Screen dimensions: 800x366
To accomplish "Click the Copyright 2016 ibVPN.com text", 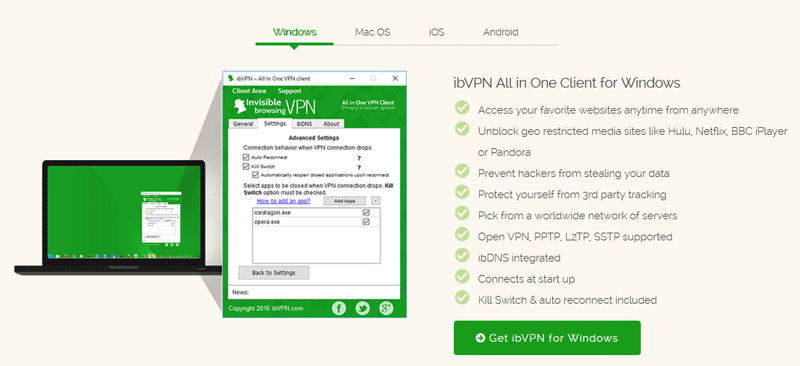I will [x=266, y=308].
